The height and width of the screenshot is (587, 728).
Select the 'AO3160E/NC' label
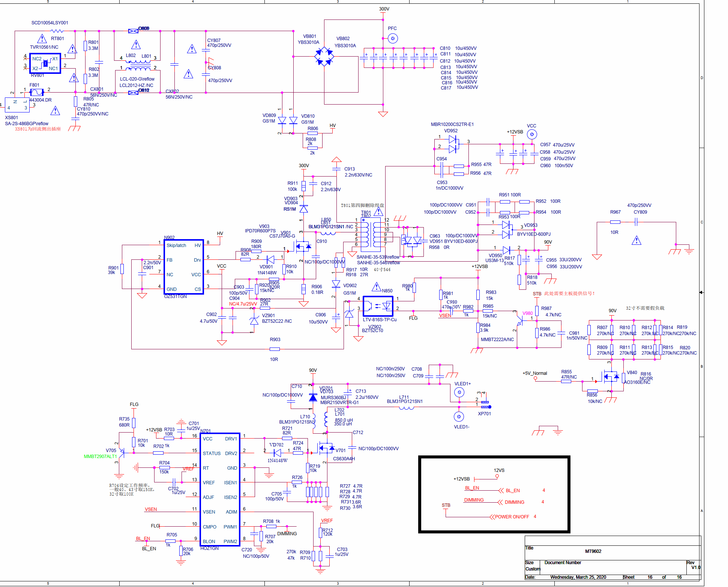637,382
